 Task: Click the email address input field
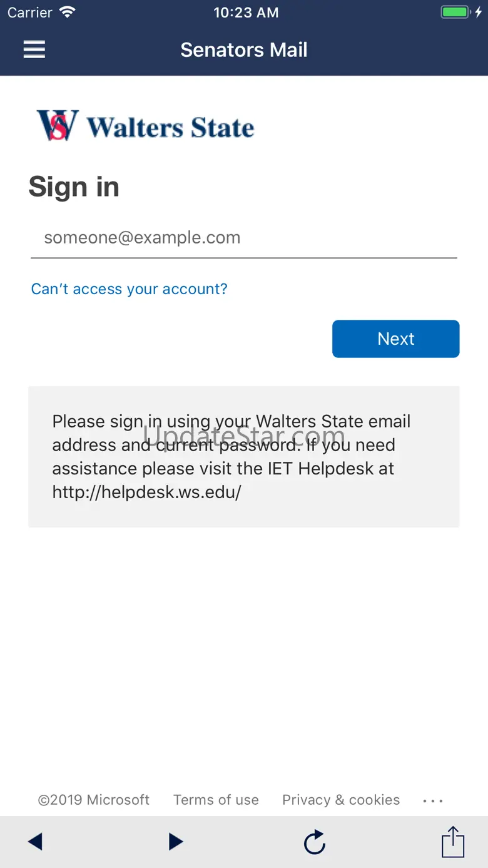point(244,238)
